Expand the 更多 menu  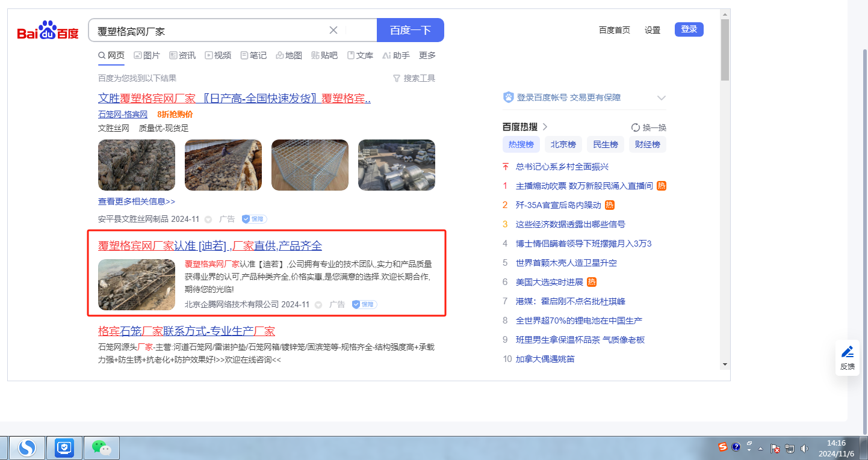point(427,55)
